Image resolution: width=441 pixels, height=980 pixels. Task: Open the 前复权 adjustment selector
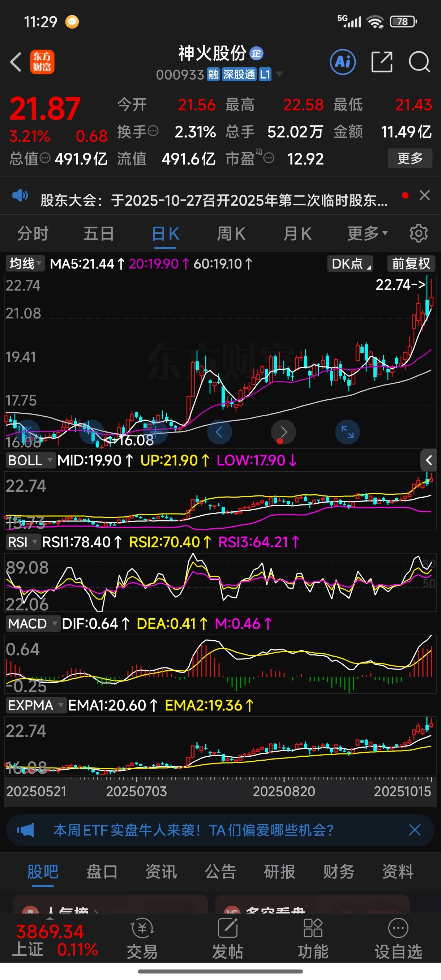[411, 264]
